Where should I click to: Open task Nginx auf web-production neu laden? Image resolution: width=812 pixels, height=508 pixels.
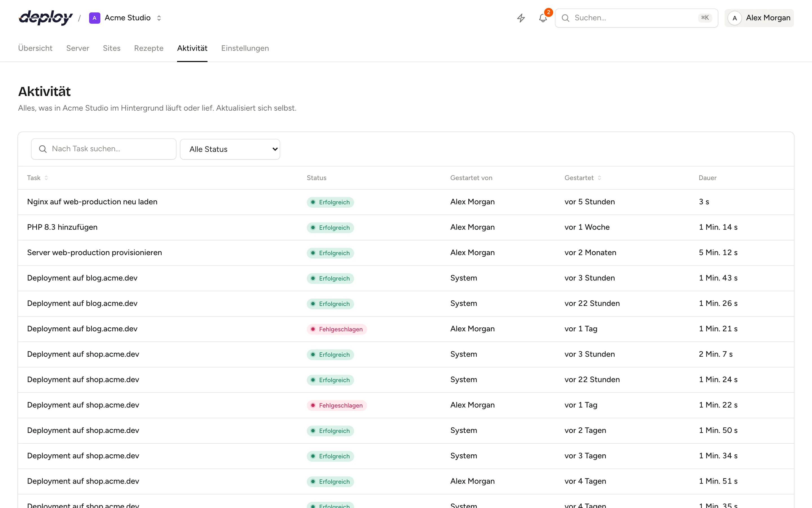[92, 202]
